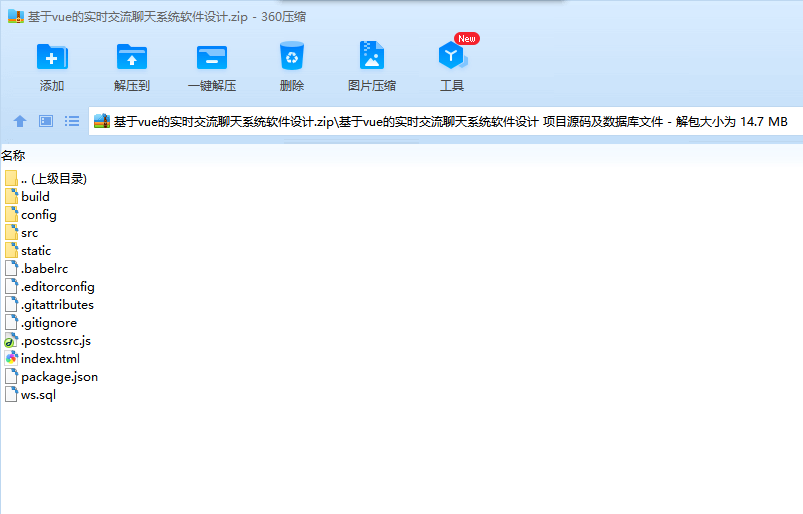
Task: Select the static folder icon
Action: (x=11, y=250)
